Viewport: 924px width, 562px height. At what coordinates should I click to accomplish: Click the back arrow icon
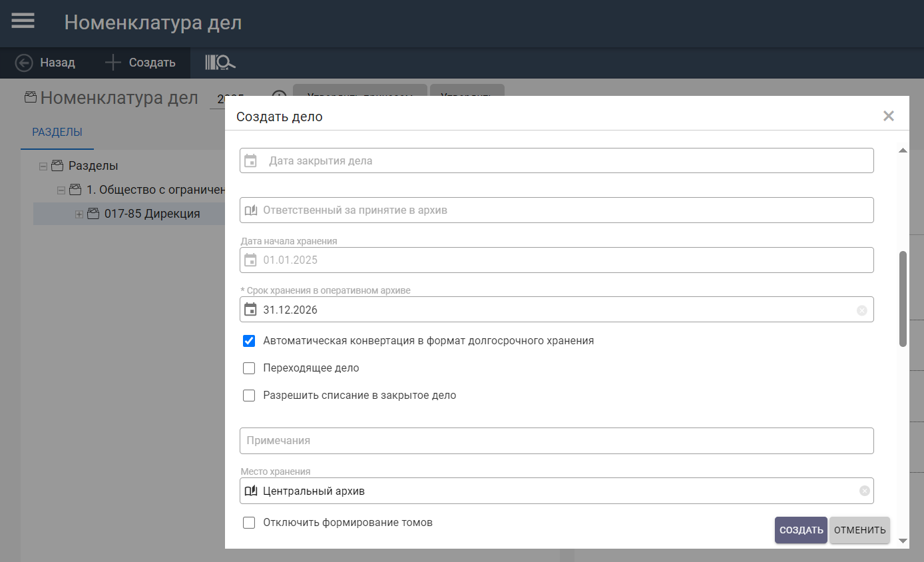(x=24, y=63)
